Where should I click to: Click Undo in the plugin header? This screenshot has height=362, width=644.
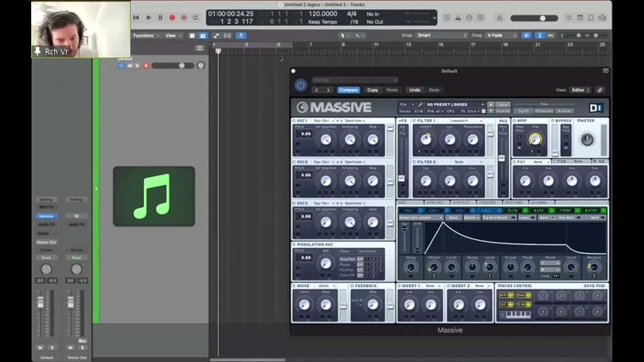click(x=415, y=90)
